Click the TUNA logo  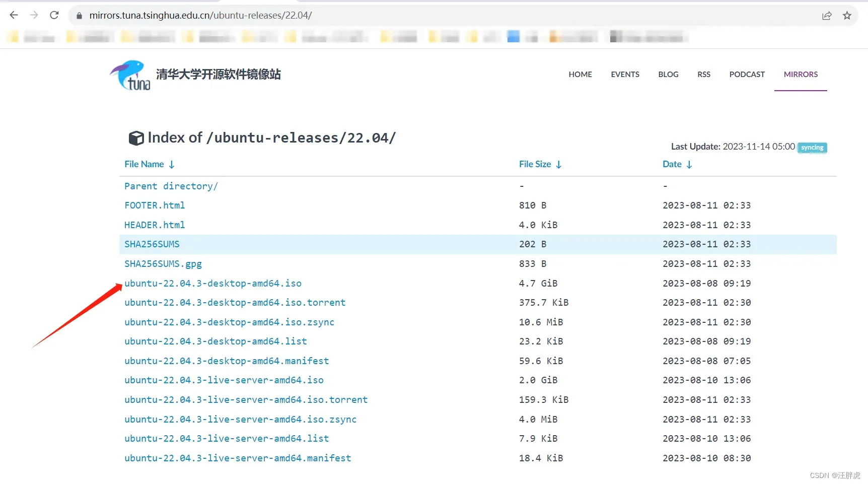tap(130, 76)
